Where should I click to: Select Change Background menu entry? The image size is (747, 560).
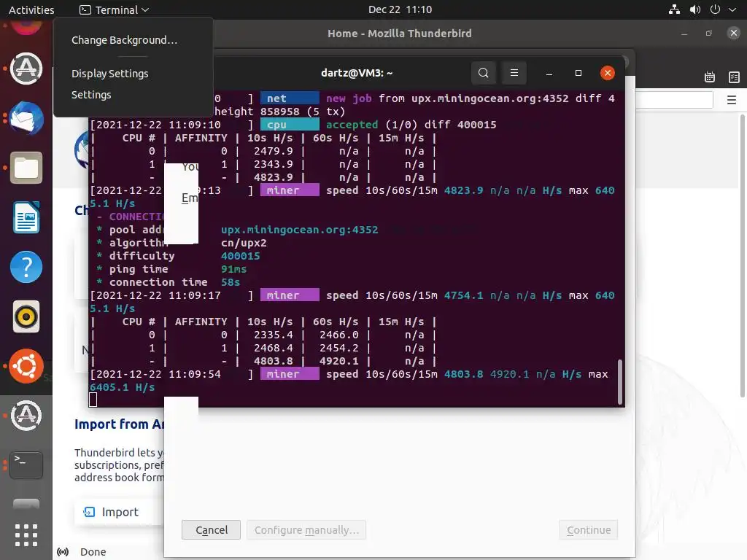coord(124,40)
